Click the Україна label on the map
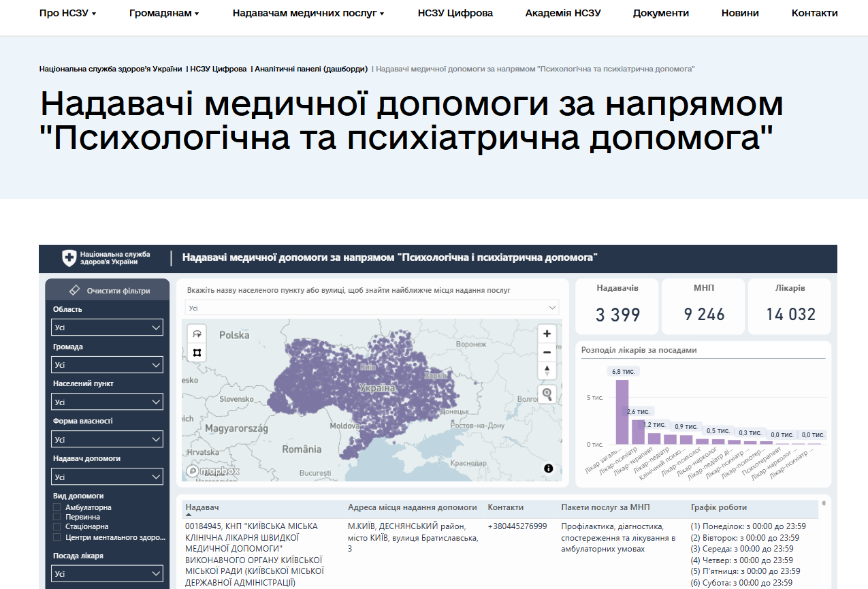868x589 pixels. (x=376, y=388)
